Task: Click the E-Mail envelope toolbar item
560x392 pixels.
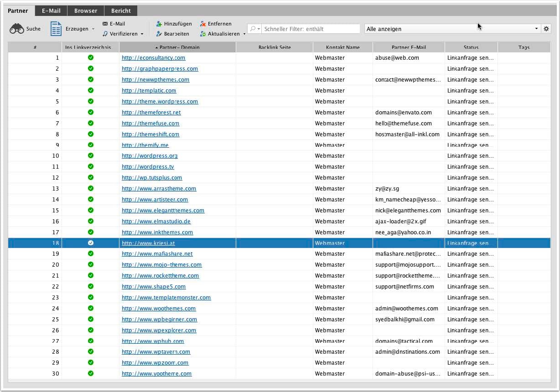Action: click(114, 24)
